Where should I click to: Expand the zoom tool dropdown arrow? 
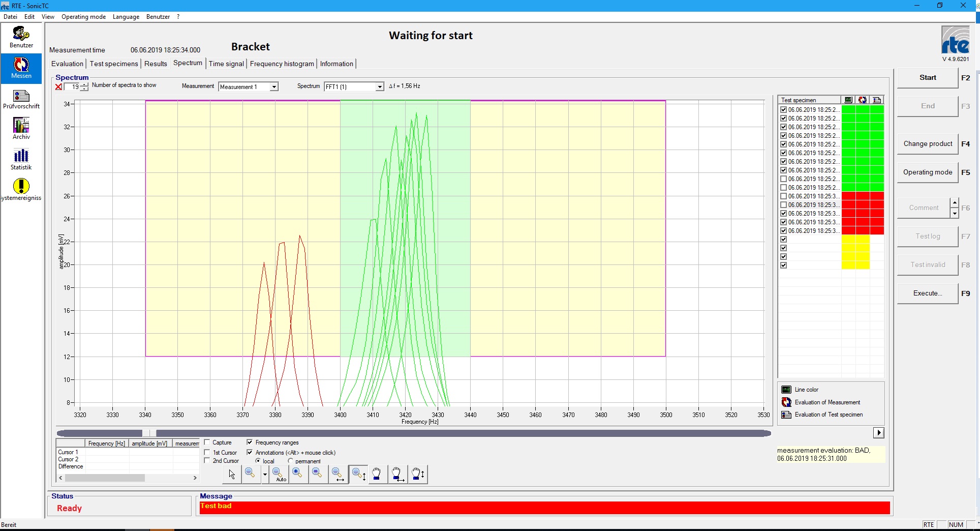point(264,474)
